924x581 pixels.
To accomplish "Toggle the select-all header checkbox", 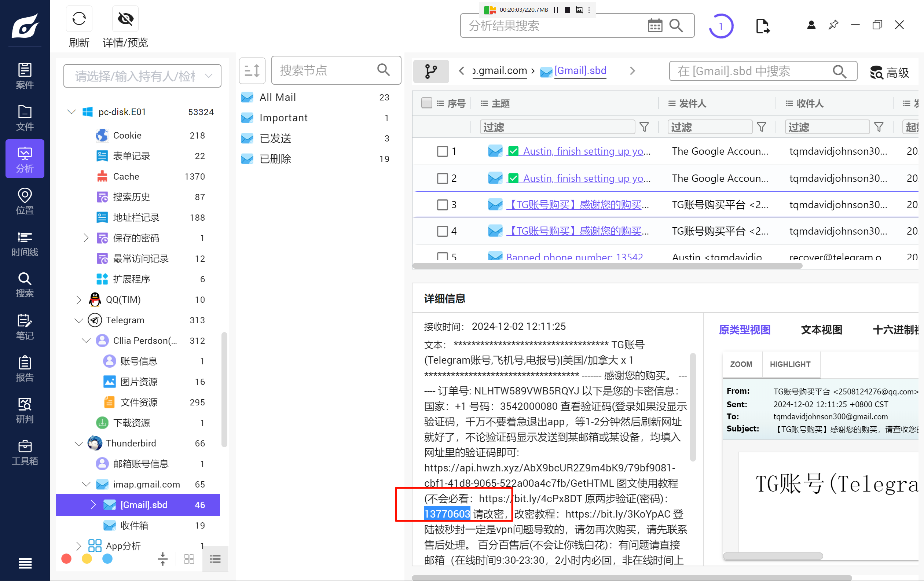I will pyautogui.click(x=427, y=103).
